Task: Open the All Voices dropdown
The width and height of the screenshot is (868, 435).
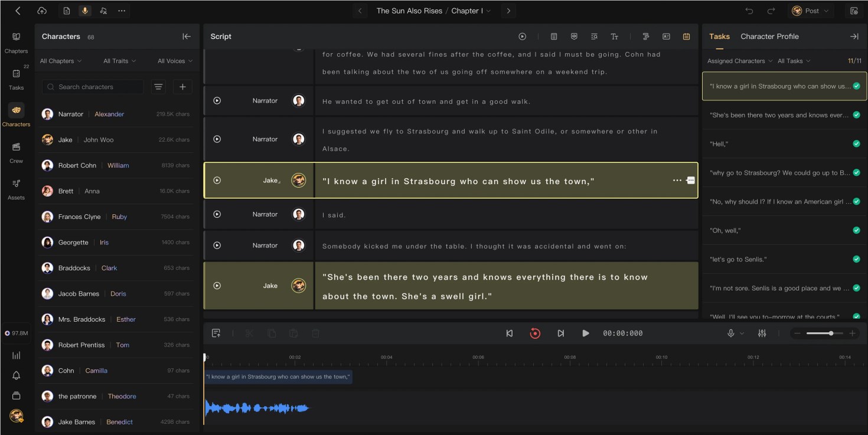Action: (175, 61)
